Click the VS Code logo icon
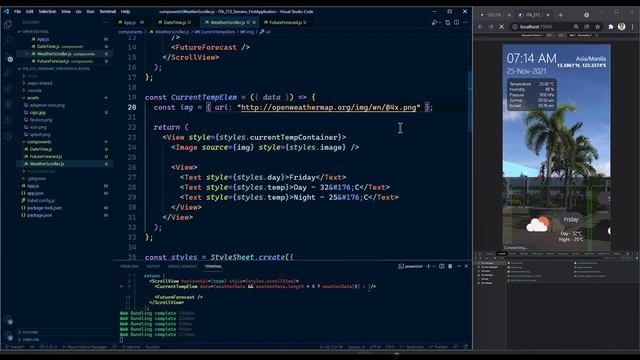 pos(6,11)
